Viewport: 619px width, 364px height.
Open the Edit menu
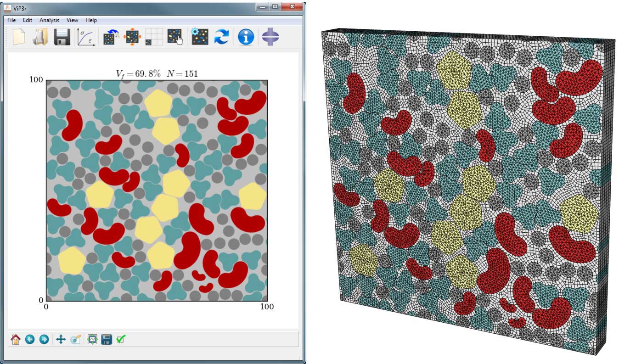(x=28, y=20)
